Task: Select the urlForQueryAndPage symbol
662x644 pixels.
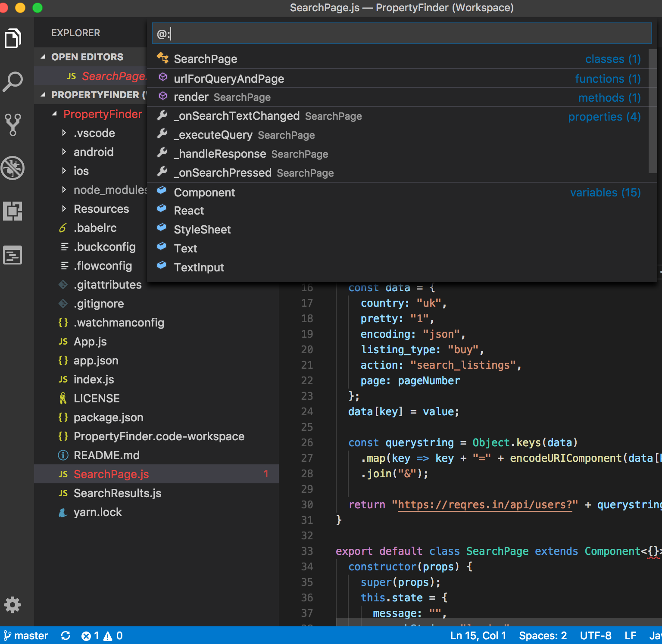Action: point(229,79)
